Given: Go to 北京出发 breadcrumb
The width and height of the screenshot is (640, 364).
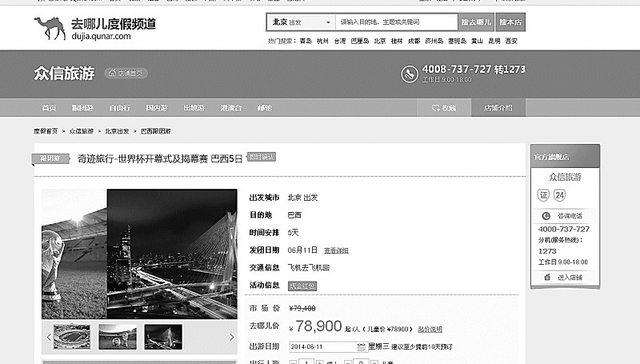Looking at the screenshot, I should (117, 131).
